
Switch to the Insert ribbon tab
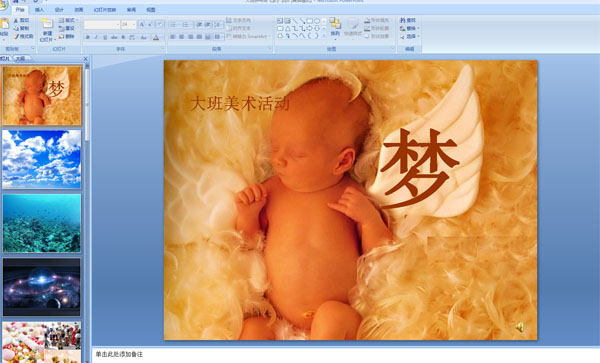pos(39,10)
